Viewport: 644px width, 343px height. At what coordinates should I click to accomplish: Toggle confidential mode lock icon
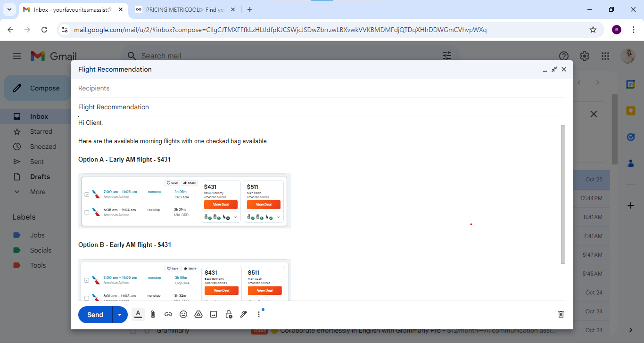(229, 314)
